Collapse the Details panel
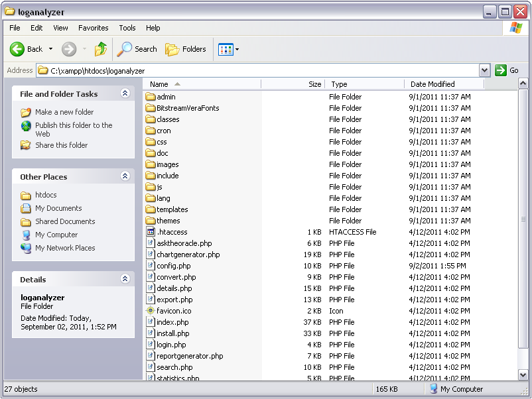This screenshot has width=532, height=399. click(125, 278)
